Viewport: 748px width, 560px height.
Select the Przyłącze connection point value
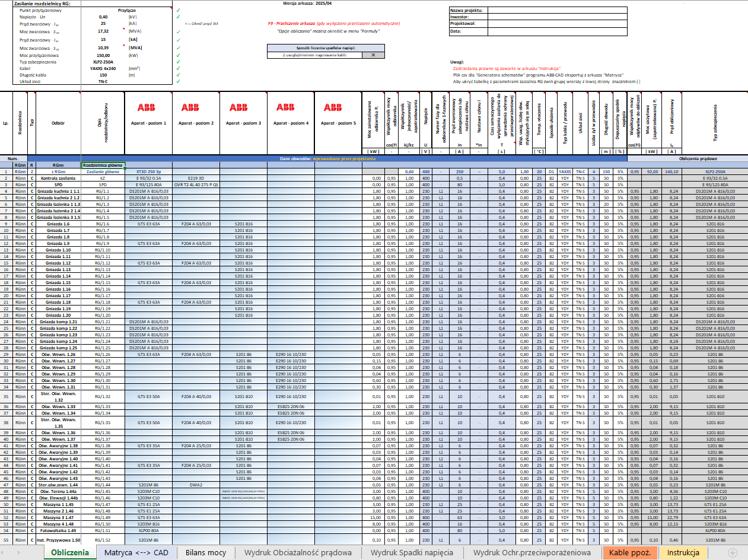(x=128, y=11)
